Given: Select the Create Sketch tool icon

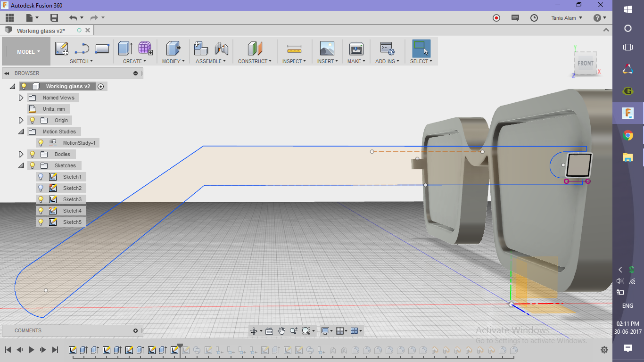Looking at the screenshot, I should point(62,48).
